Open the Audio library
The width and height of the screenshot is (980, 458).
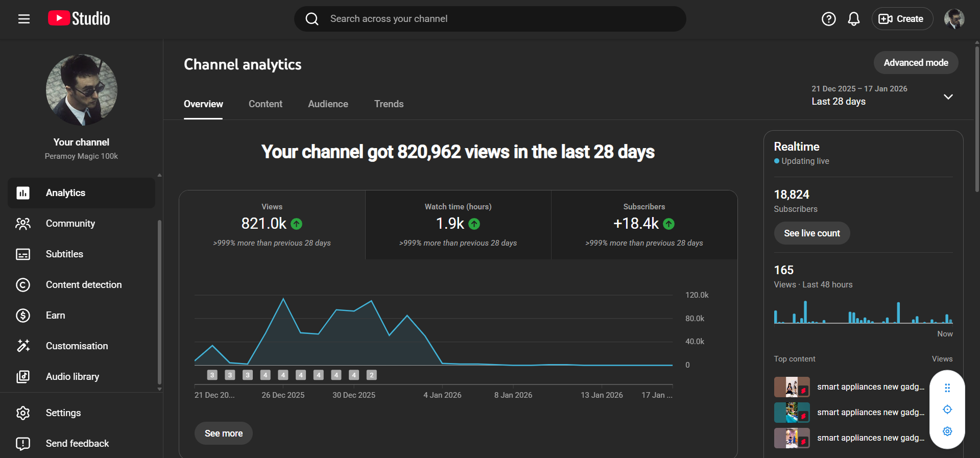72,377
